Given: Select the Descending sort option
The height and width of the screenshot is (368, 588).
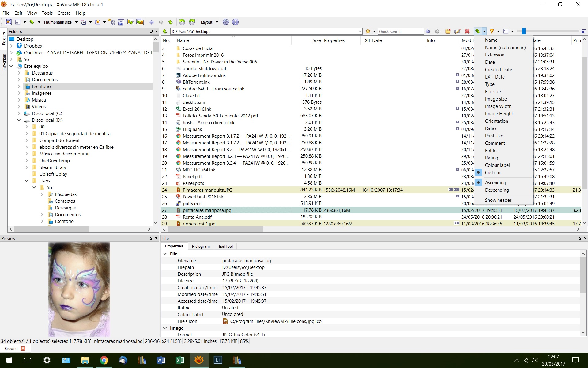Looking at the screenshot, I should (497, 190).
